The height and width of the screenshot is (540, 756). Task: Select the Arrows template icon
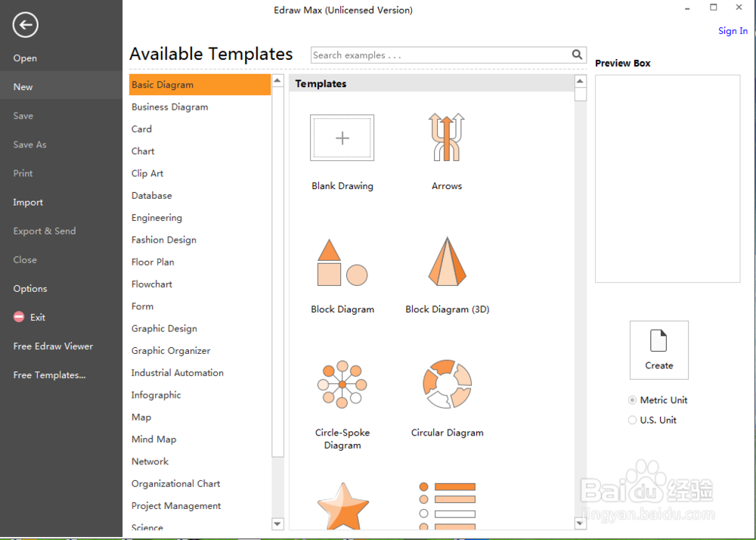(x=447, y=137)
